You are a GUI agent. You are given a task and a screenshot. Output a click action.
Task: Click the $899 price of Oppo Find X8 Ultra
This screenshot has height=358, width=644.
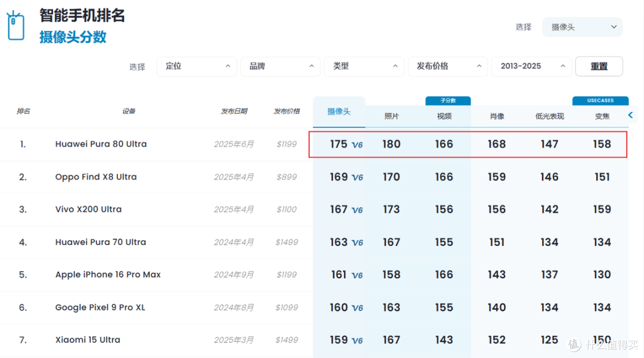(x=287, y=177)
